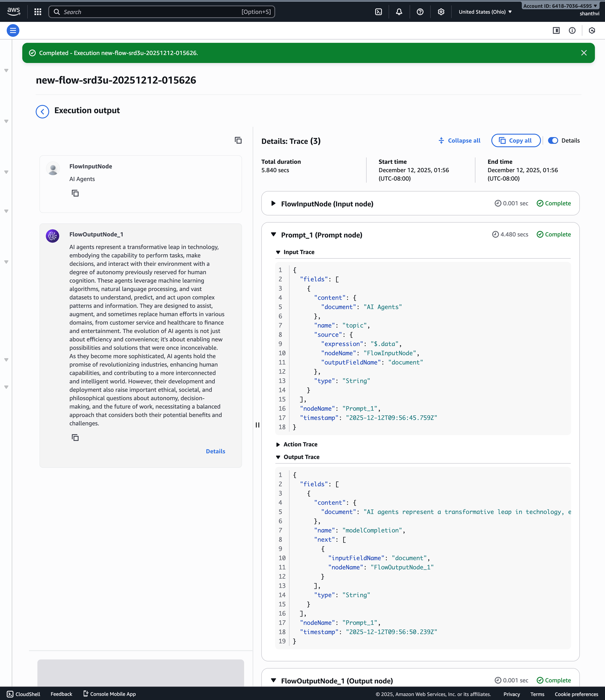
Task: Toggle the Details switch off
Action: tap(553, 140)
